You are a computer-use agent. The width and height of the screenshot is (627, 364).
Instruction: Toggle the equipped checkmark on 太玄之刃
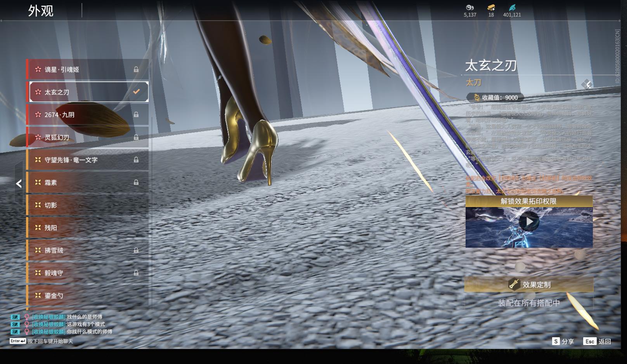136,92
